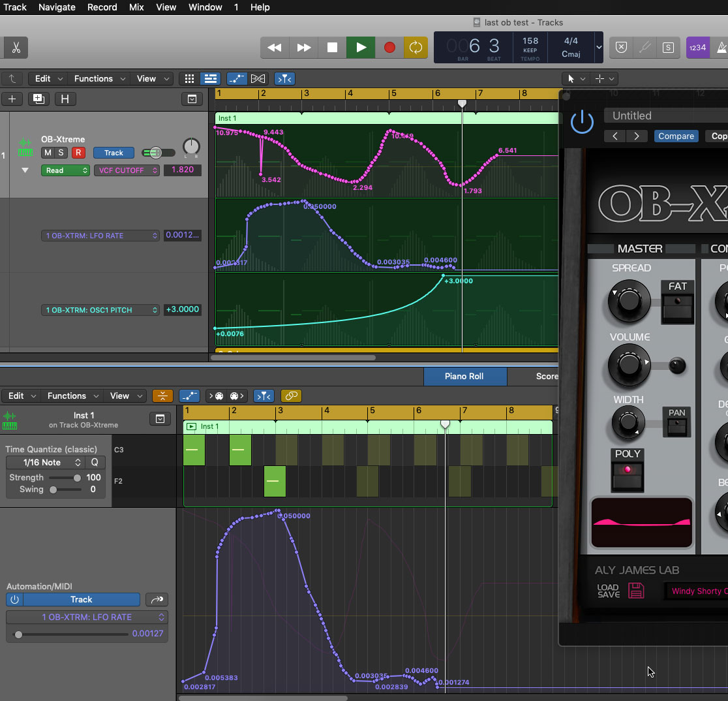Toggle show automation in Tracks area
Image resolution: width=728 pixels, height=701 pixels.
[237, 79]
